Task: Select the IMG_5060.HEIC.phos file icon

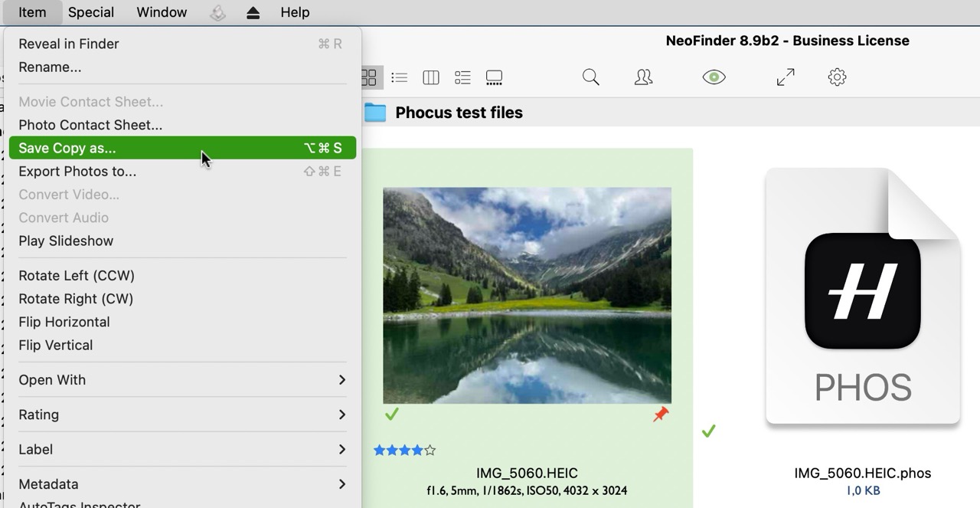Action: coord(863,297)
